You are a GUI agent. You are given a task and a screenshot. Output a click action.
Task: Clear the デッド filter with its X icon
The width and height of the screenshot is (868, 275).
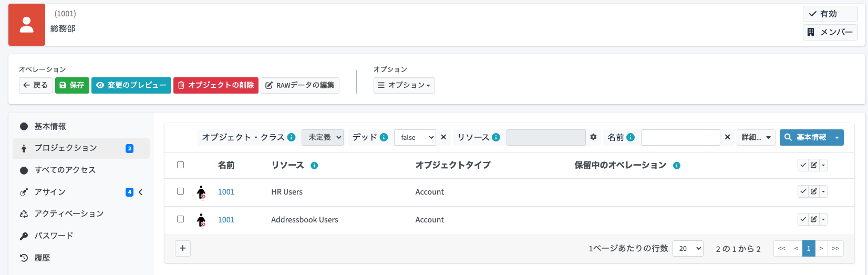[x=443, y=137]
